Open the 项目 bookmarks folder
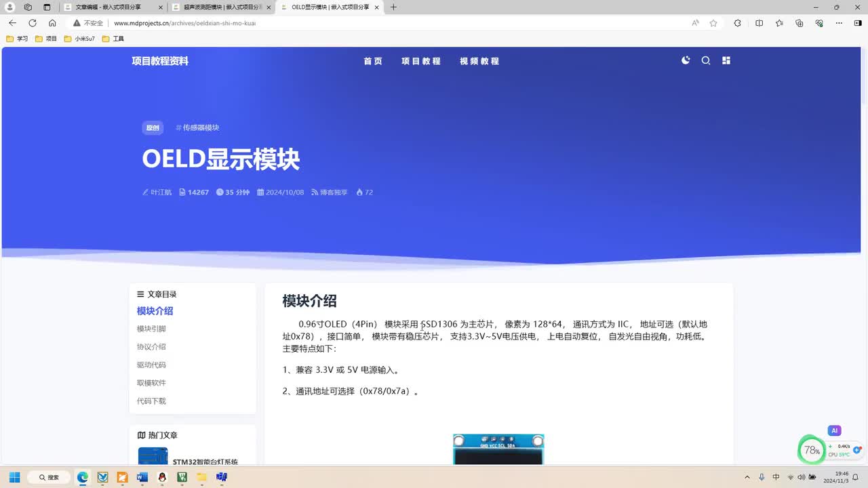 click(x=46, y=39)
